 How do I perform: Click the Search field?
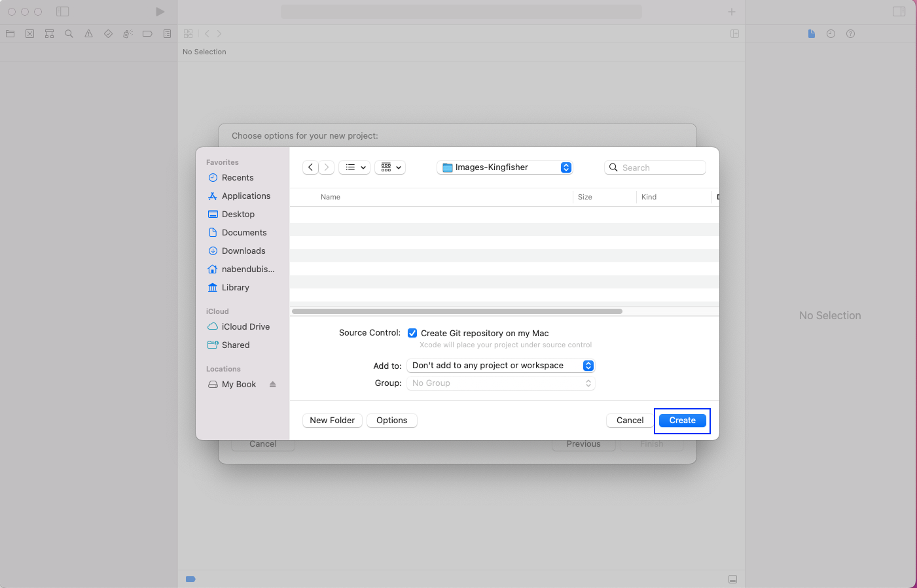655,167
